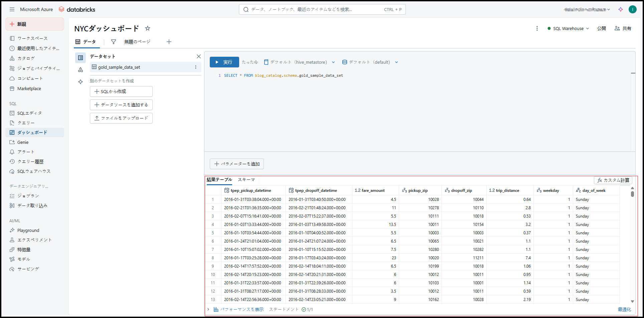This screenshot has width=644, height=318.
Task: Open the Databricks Assistant sparkle icon
Action: point(621,9)
